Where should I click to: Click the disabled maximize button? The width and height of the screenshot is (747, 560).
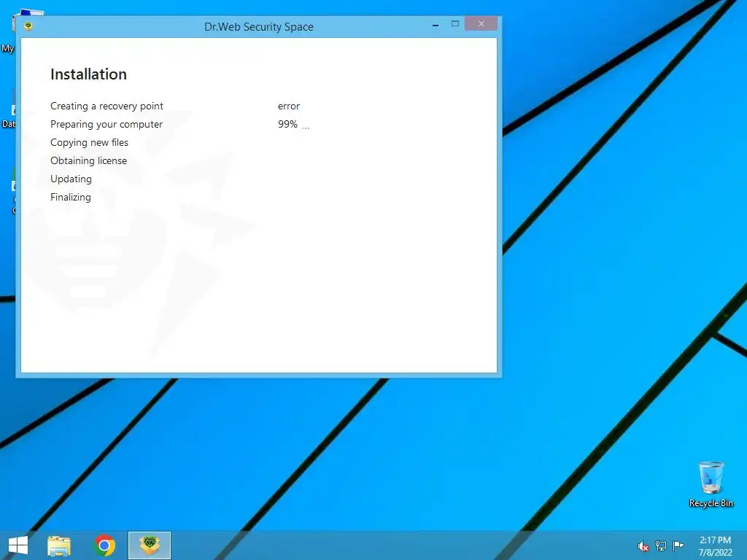pyautogui.click(x=455, y=24)
